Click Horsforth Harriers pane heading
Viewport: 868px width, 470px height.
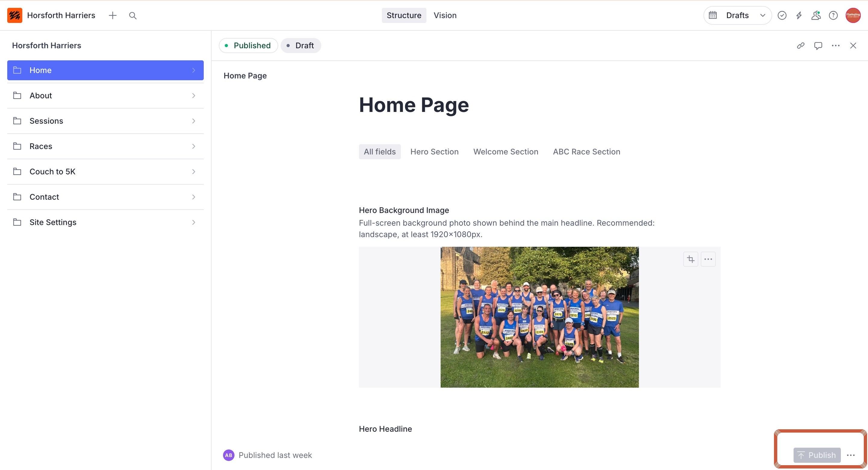tap(46, 46)
